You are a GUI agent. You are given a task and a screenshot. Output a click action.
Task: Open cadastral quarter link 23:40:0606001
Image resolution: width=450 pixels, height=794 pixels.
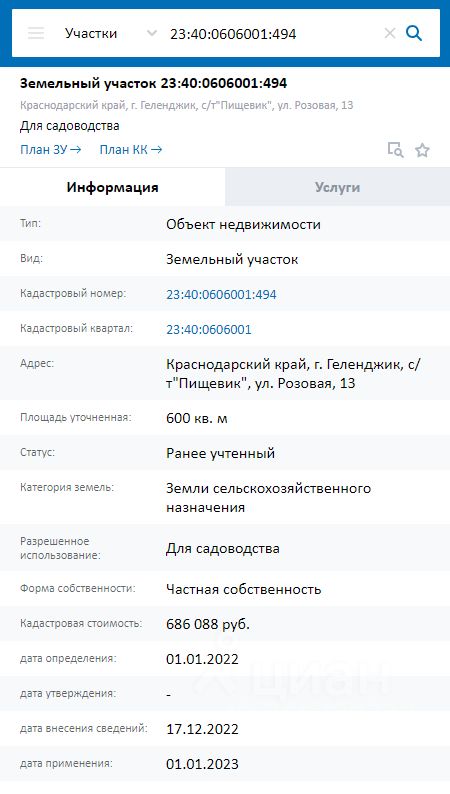tap(209, 330)
